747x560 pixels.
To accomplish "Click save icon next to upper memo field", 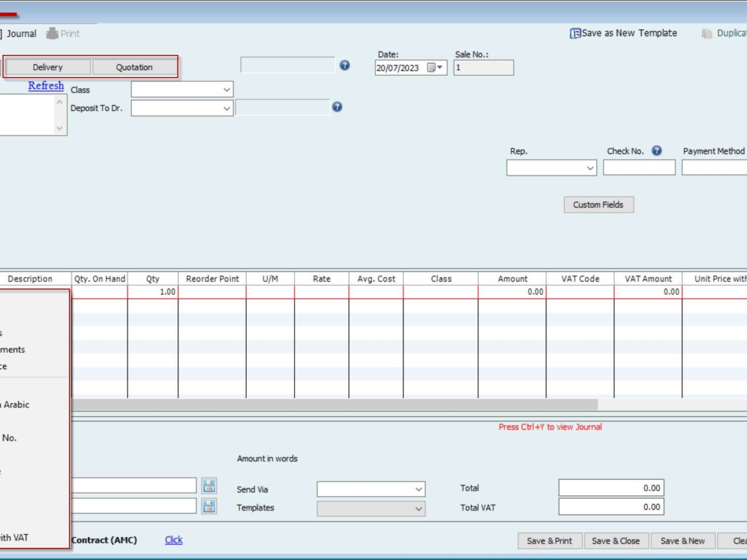I will (x=209, y=485).
